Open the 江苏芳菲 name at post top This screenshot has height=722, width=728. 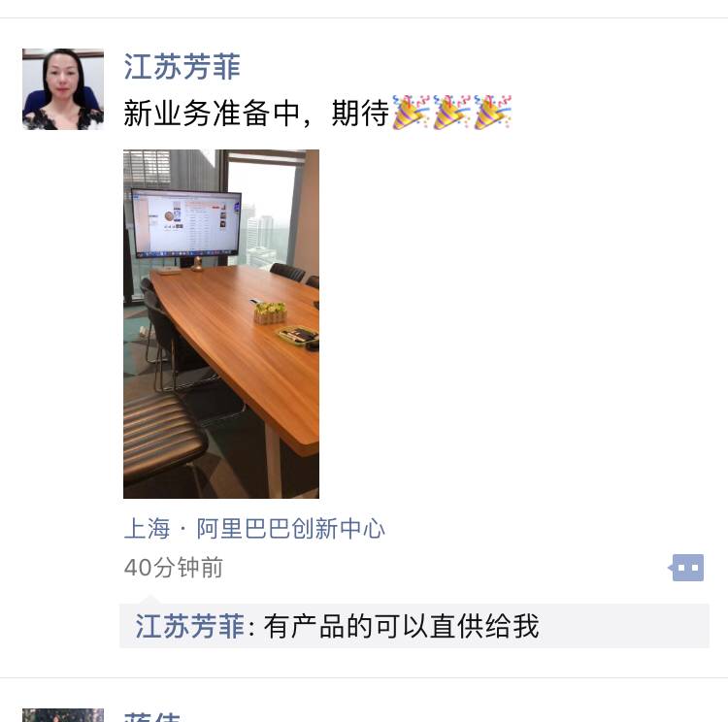[x=182, y=66]
